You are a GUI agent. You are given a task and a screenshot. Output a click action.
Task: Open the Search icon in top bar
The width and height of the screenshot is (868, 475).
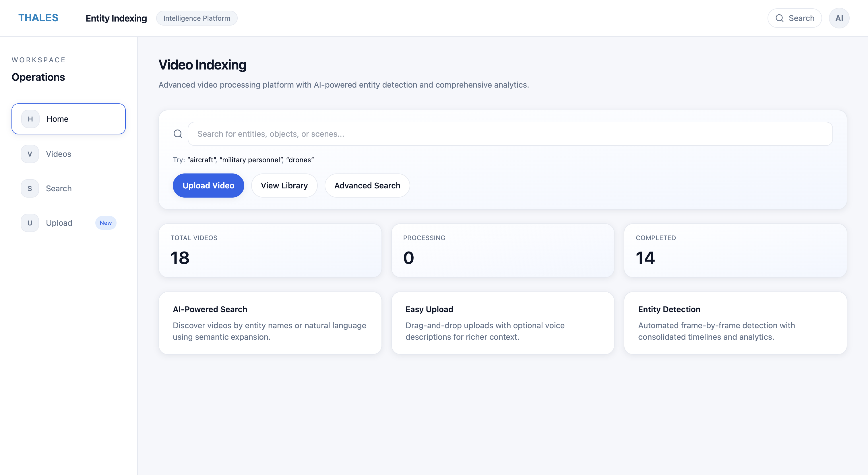pyautogui.click(x=795, y=18)
